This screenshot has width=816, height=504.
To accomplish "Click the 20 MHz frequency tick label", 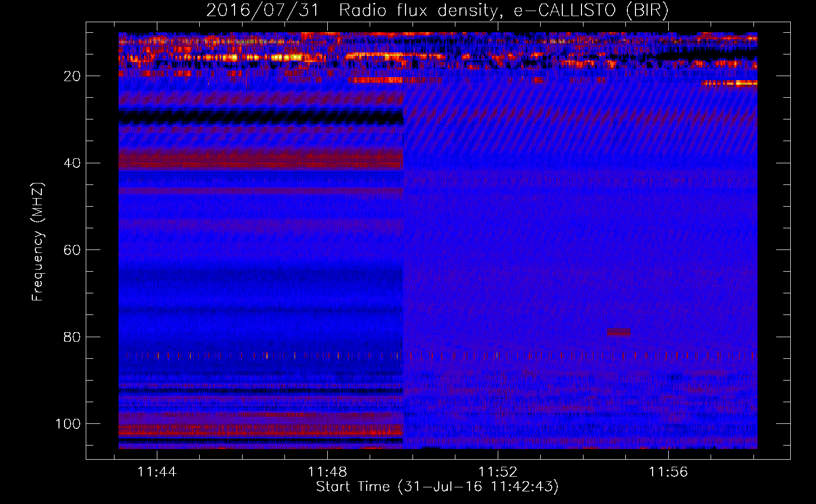I will [73, 76].
